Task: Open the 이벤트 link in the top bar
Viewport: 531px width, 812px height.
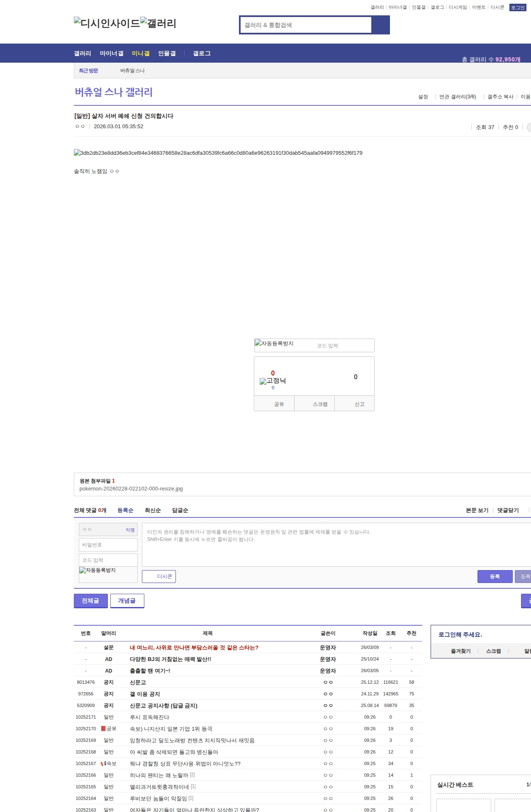Action: pyautogui.click(x=479, y=7)
